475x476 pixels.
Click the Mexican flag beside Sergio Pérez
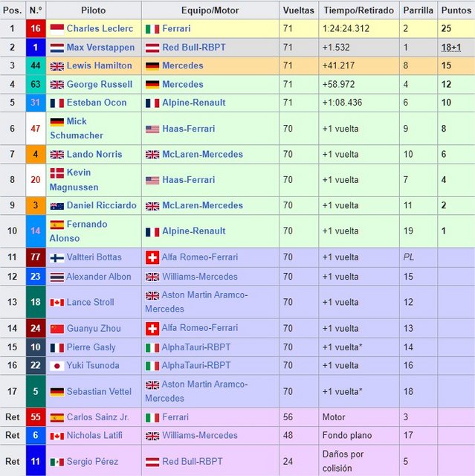57,462
